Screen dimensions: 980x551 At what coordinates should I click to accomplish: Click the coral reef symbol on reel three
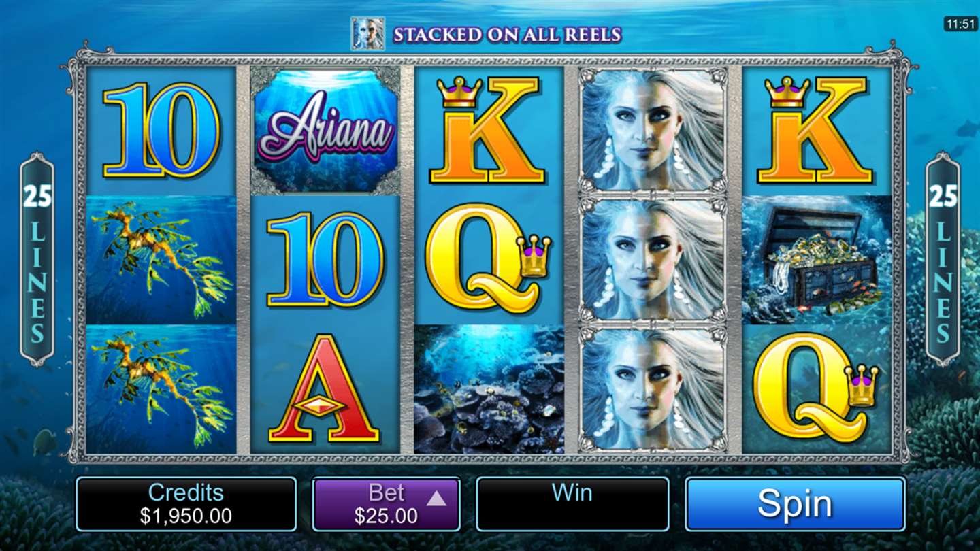489,389
